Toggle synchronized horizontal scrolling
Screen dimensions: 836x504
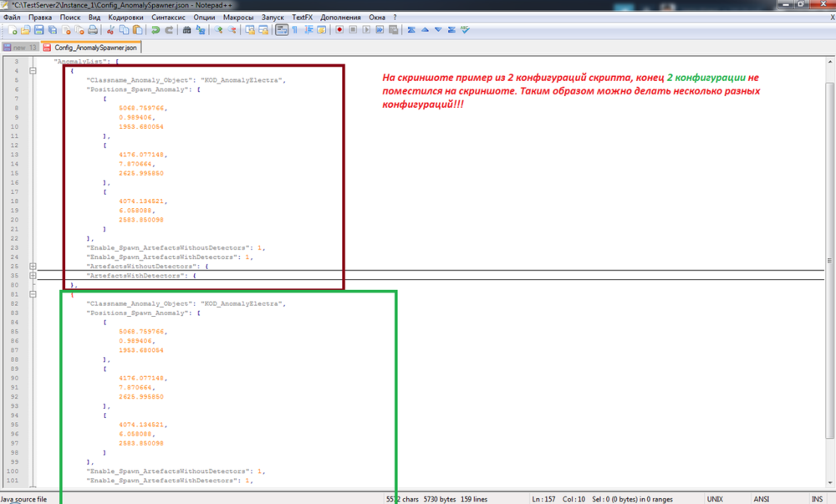pyautogui.click(x=263, y=30)
